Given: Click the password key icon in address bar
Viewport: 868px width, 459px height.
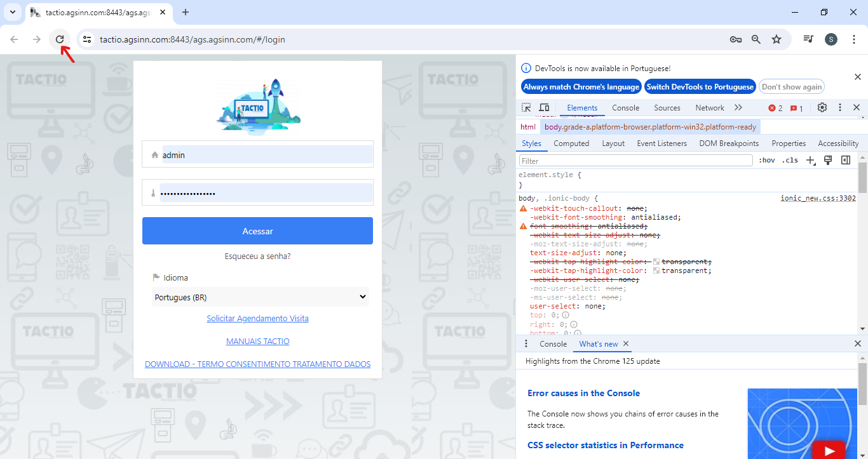Looking at the screenshot, I should coord(736,39).
